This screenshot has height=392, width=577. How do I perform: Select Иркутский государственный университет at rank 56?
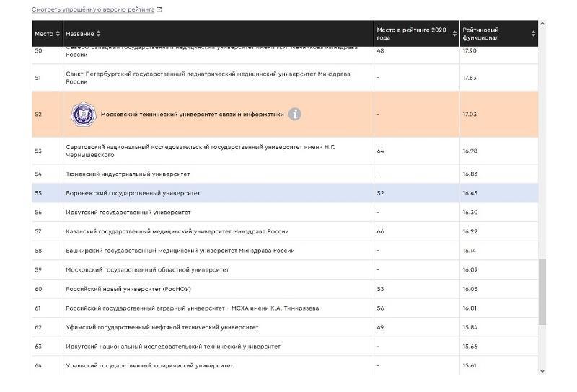[128, 213]
